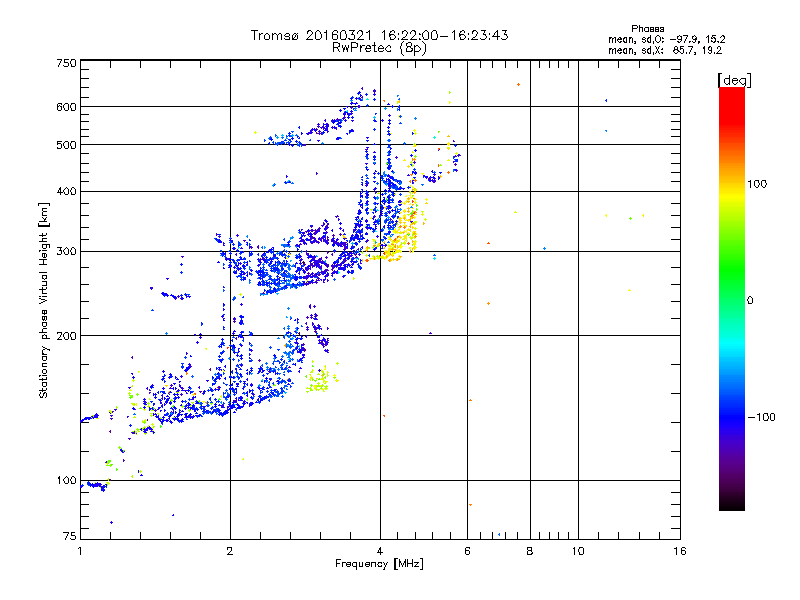Click the y-axis tick label '200'
The image size is (800, 600).
pyautogui.click(x=66, y=336)
